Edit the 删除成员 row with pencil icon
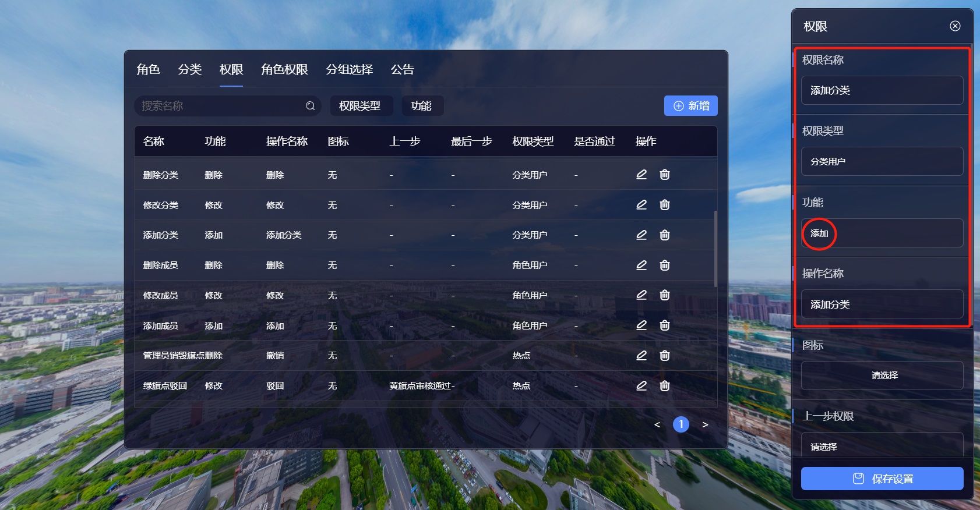980x510 pixels. pos(641,265)
